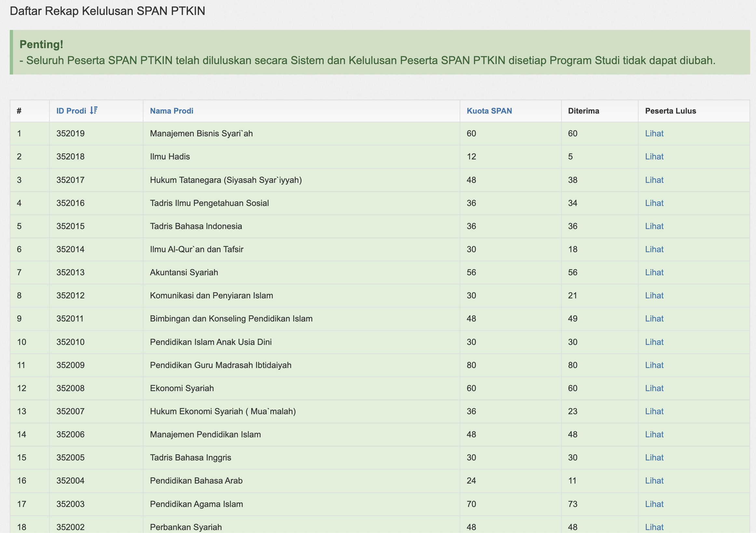Viewport: 756px width, 533px height.
Task: Click Lihat in Pendidikan Bahasa Arab row
Action: click(x=654, y=481)
